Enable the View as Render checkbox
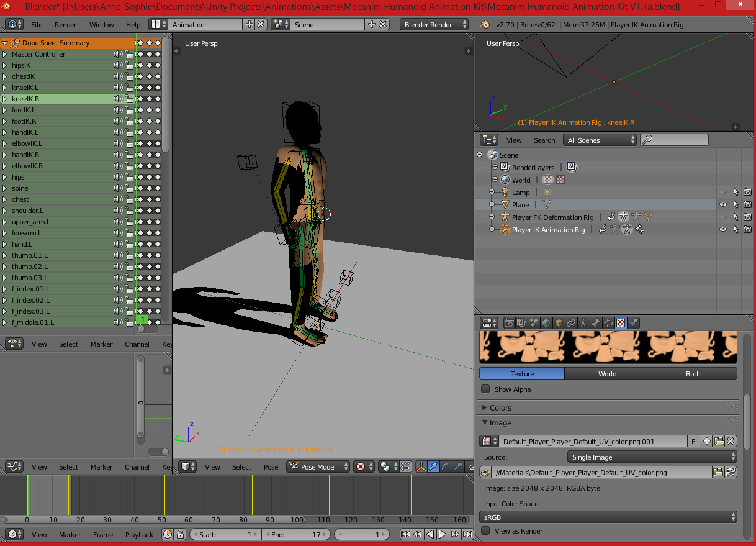Image resolution: width=756 pixels, height=546 pixels. [x=485, y=531]
